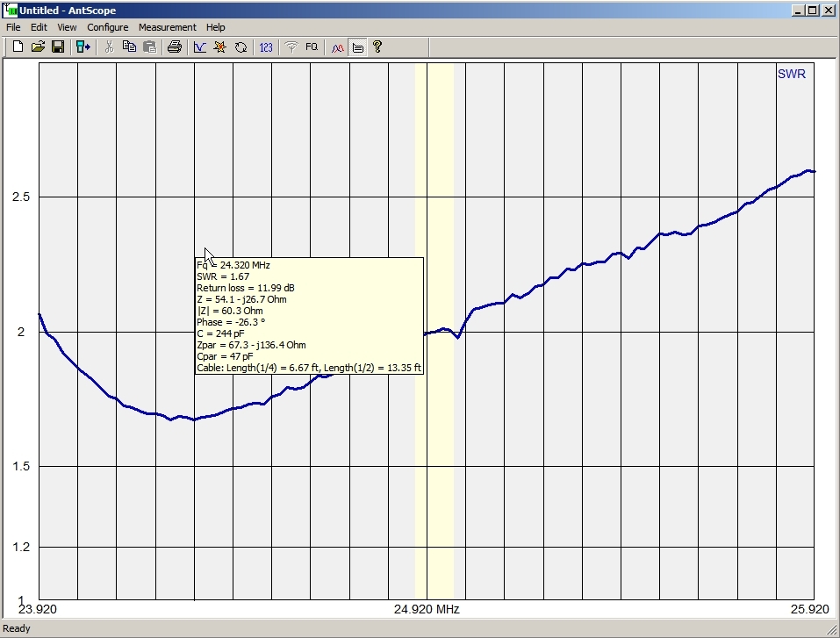This screenshot has height=638, width=840.
Task: Click the 25.920 end frequency label
Action: [809, 609]
